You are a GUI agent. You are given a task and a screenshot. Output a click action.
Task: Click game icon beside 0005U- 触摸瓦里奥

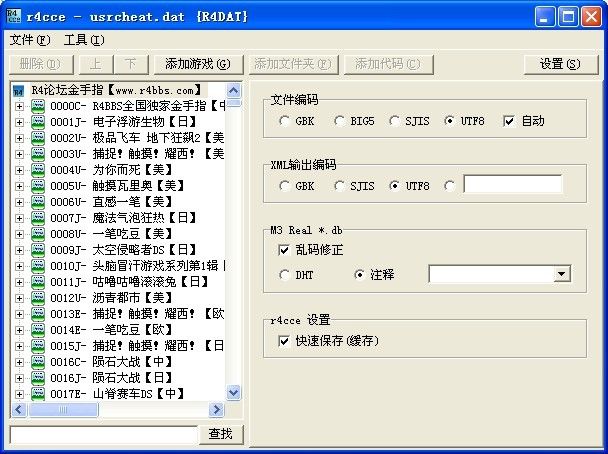pyautogui.click(x=38, y=186)
